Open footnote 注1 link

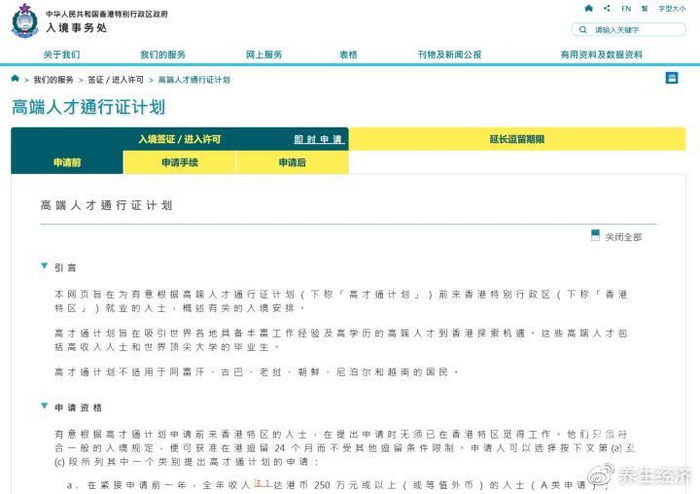(262, 483)
